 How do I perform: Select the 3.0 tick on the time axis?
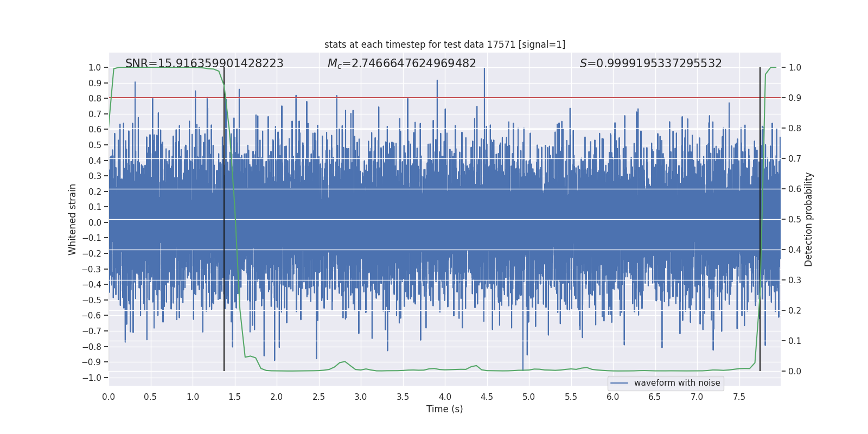361,397
